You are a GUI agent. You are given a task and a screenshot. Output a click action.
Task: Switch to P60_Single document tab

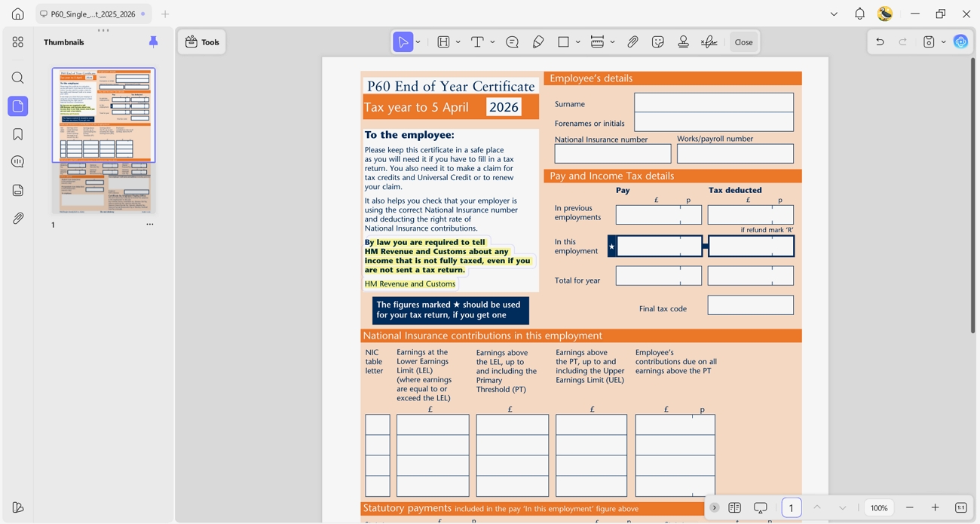coord(93,14)
